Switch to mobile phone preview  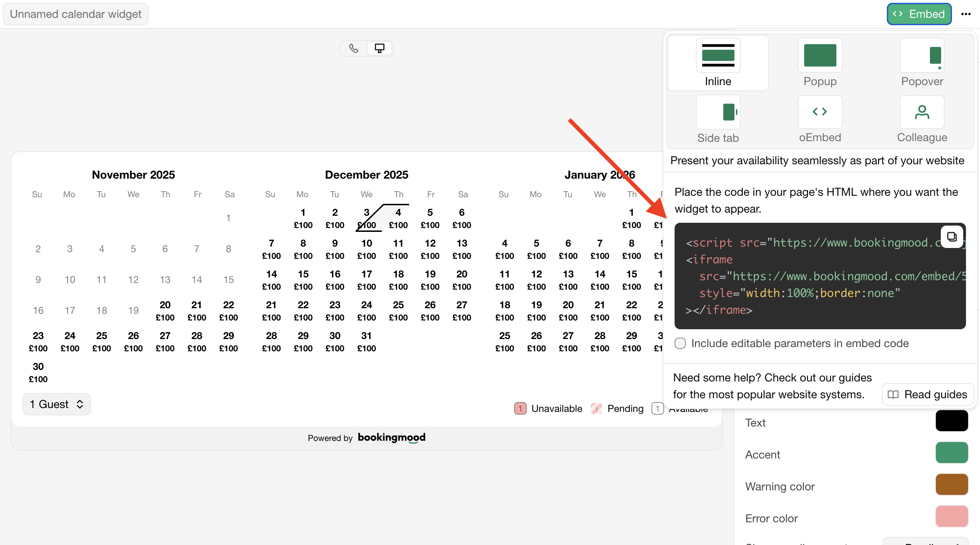[x=354, y=48]
